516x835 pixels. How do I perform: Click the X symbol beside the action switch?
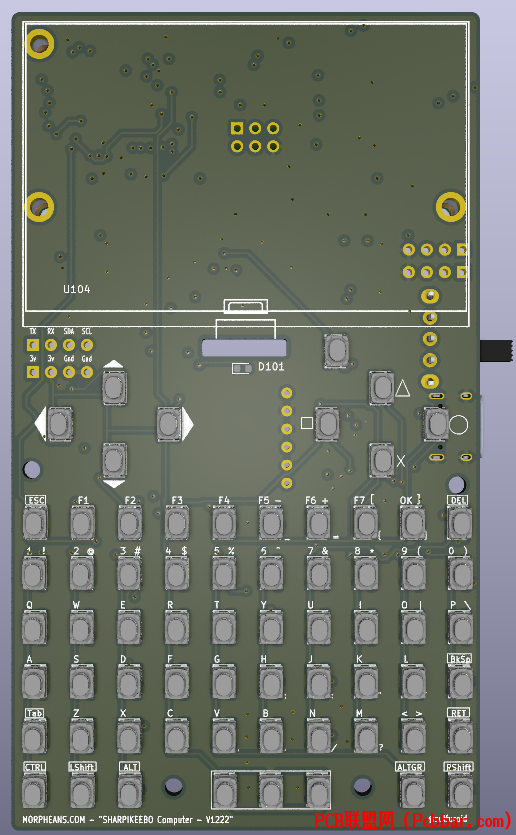[x=401, y=461]
